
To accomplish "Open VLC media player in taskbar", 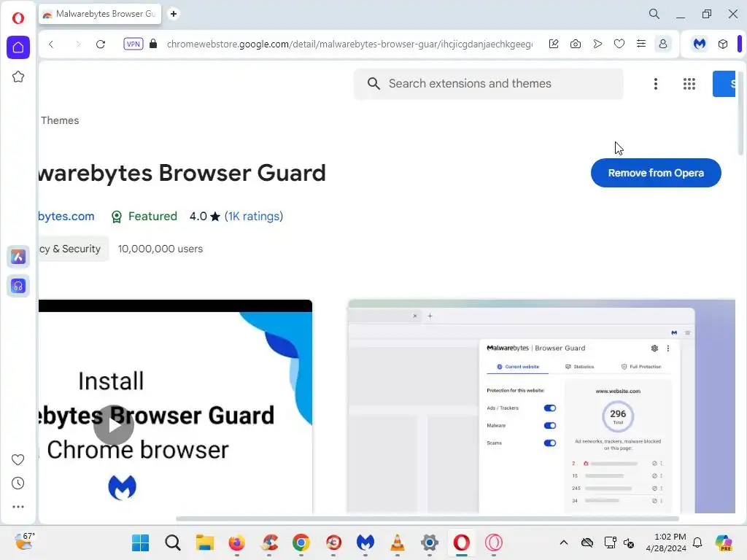I will click(398, 542).
